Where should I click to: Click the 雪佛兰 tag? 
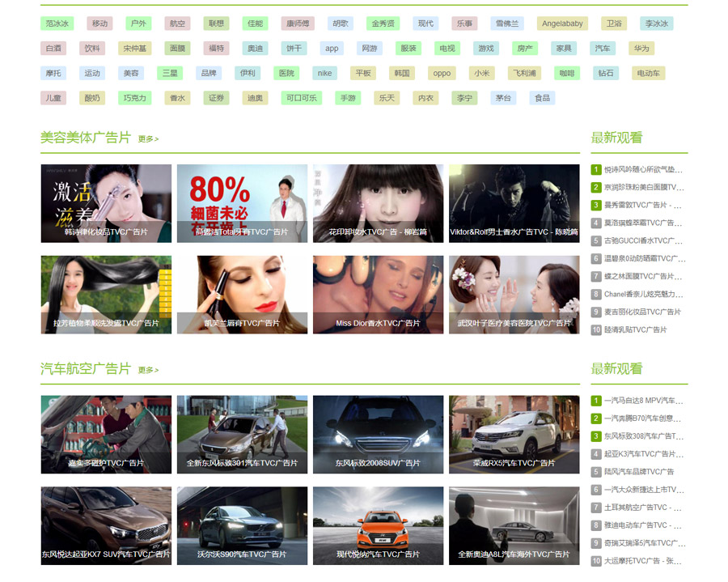tap(507, 23)
